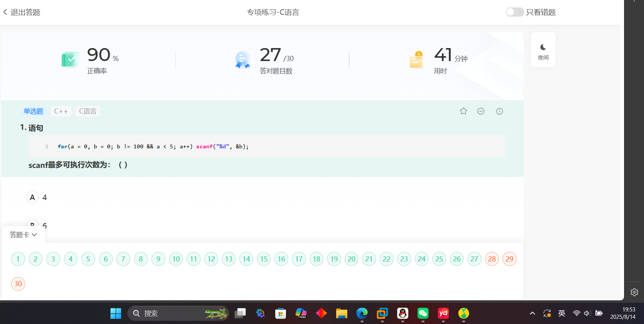Viewport: 644px width, 324px height.
Task: Click the taskbar 搜索 search box
Action: click(x=178, y=313)
